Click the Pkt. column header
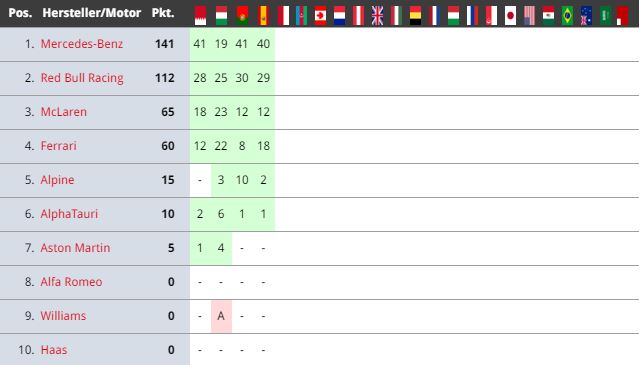 163,13
